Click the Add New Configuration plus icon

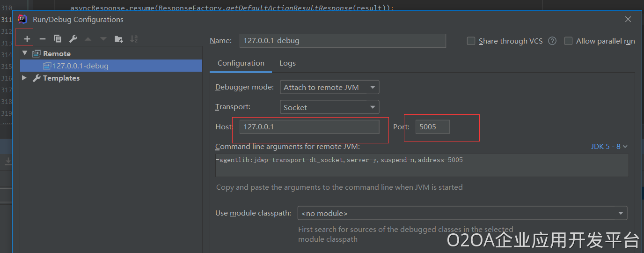click(x=27, y=39)
